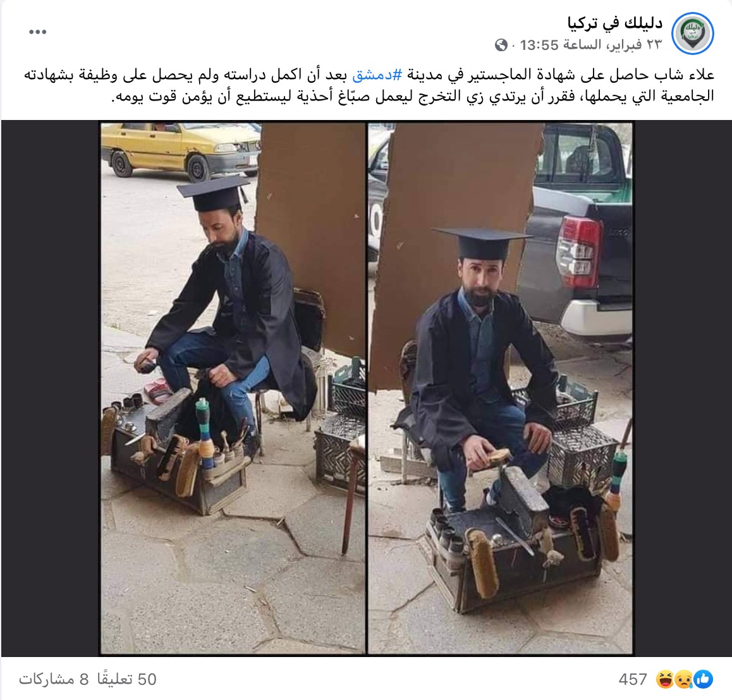This screenshot has height=700, width=732.
Task: Click the red pickup tail light in the right photo
Action: (x=579, y=246)
